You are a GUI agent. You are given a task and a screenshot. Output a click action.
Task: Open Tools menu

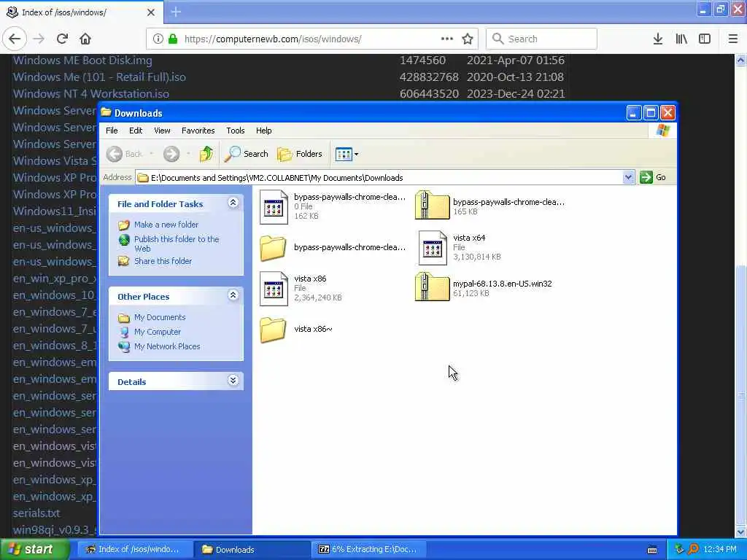coord(236,131)
